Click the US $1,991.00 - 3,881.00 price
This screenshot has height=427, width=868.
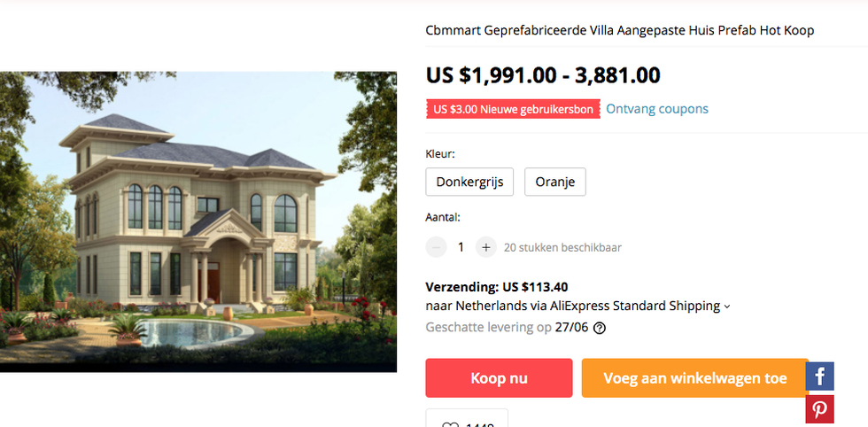point(543,74)
